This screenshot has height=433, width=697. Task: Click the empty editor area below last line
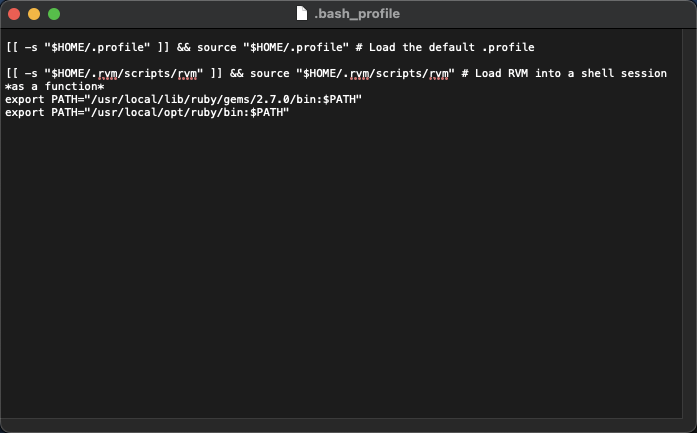[x=341, y=267]
